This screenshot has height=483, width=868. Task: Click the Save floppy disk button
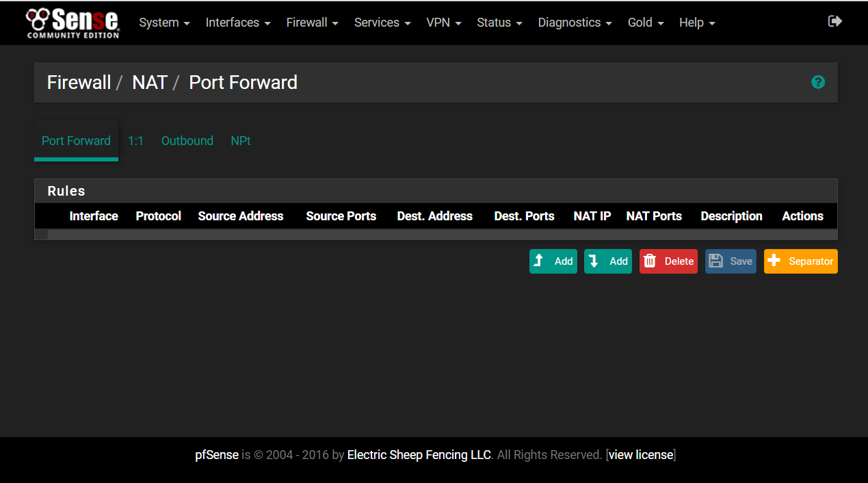pyautogui.click(x=731, y=261)
